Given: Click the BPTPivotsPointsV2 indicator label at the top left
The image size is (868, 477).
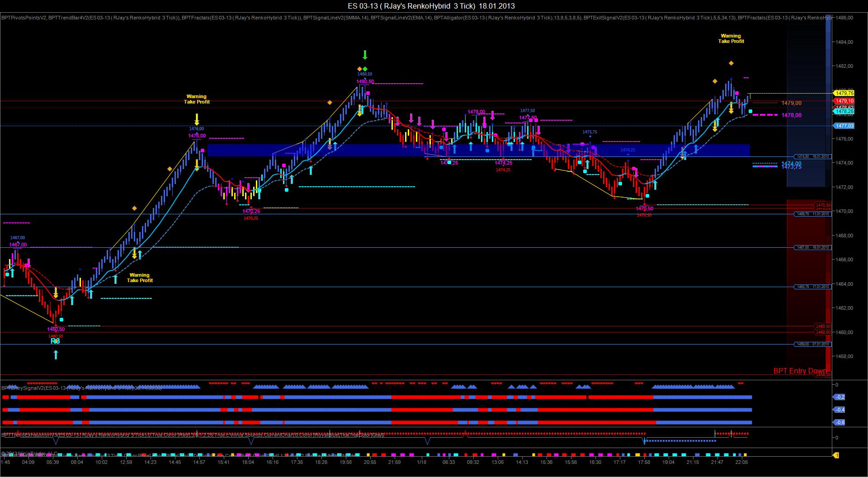Looking at the screenshot, I should (24, 18).
